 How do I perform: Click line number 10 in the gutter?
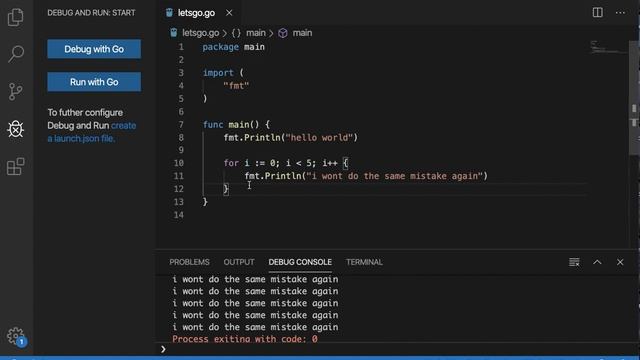(x=179, y=163)
